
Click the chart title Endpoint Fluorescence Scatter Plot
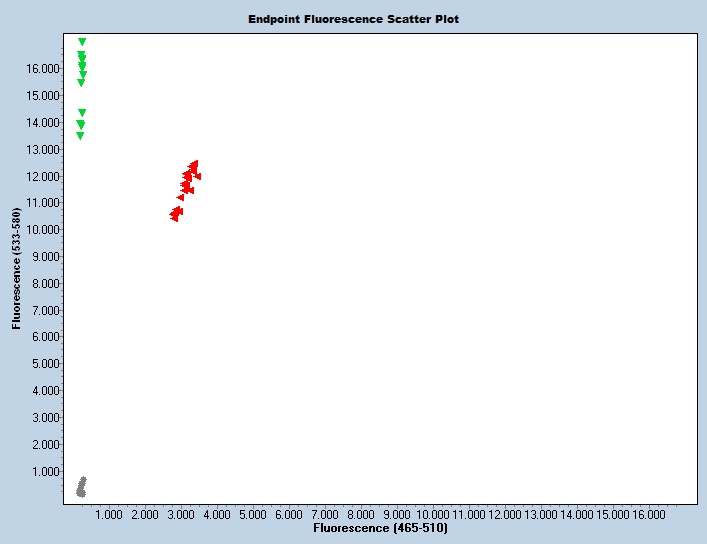(x=353, y=19)
